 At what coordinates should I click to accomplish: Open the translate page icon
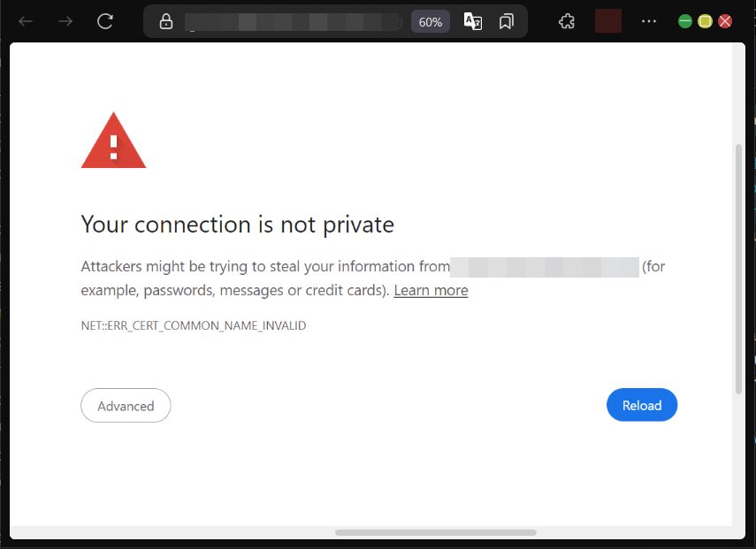pyautogui.click(x=473, y=22)
